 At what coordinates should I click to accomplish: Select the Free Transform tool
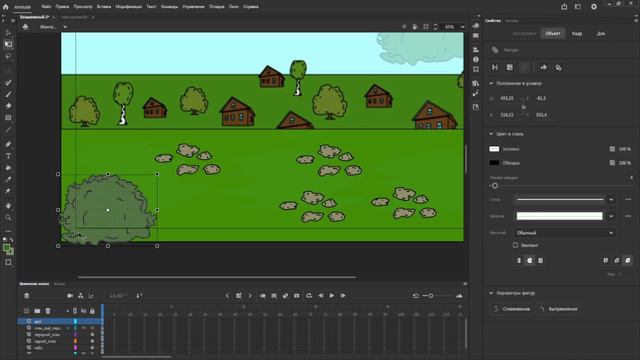tap(8, 44)
